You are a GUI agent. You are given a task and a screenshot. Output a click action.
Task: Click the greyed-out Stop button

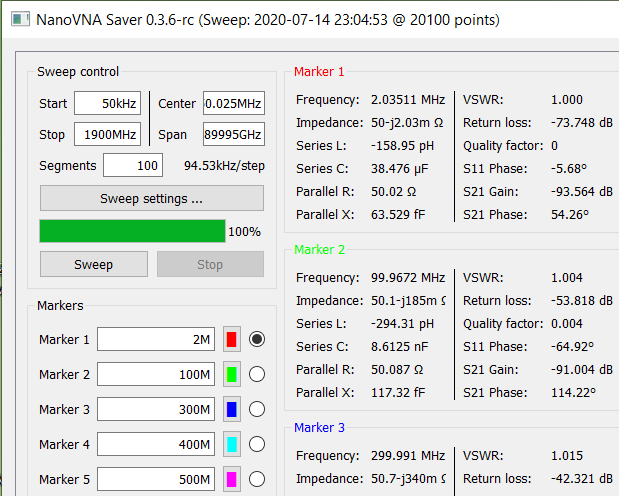click(x=210, y=264)
